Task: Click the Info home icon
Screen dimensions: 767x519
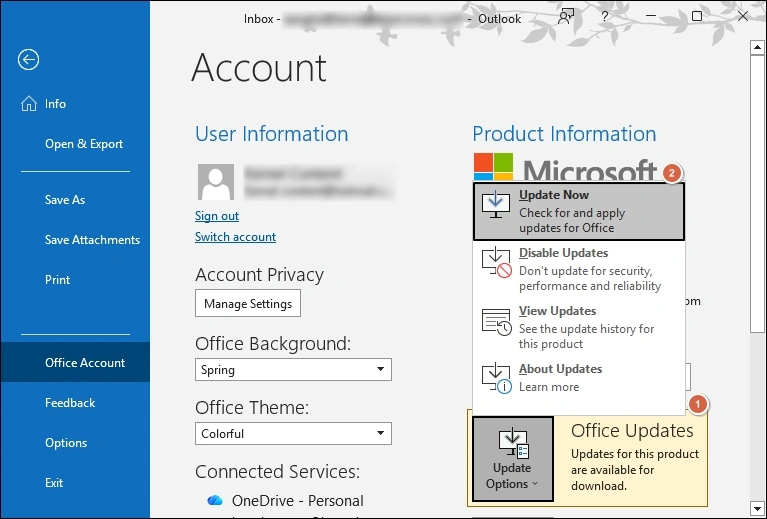Action: (29, 104)
